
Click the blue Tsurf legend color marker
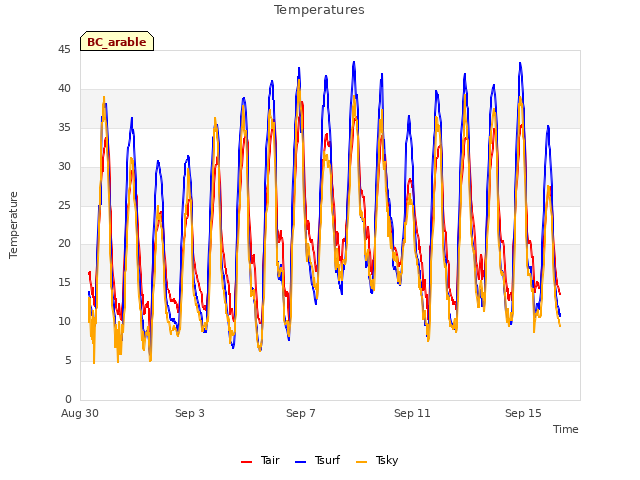point(300,462)
